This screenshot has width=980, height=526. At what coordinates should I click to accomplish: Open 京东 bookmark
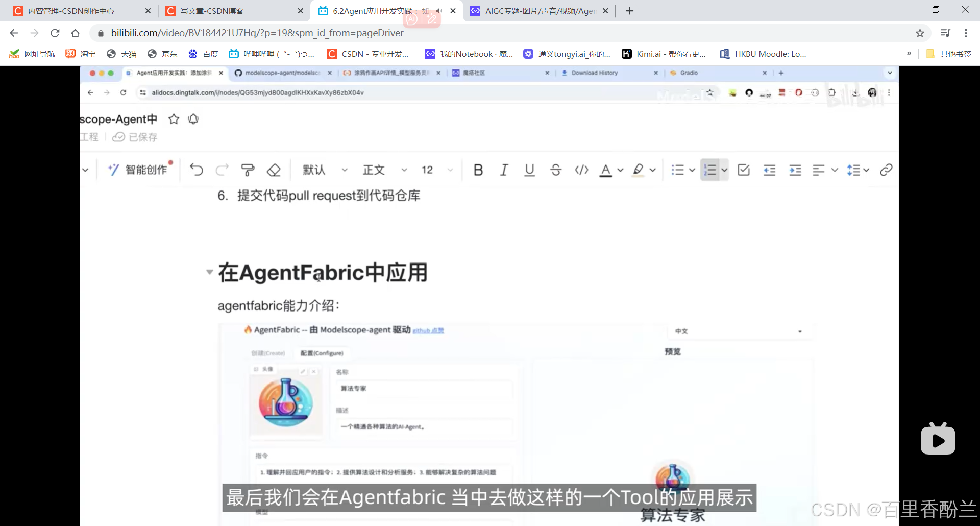point(162,54)
